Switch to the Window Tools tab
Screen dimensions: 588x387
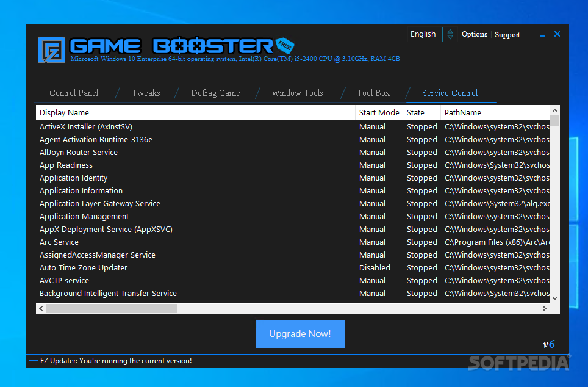[298, 93]
